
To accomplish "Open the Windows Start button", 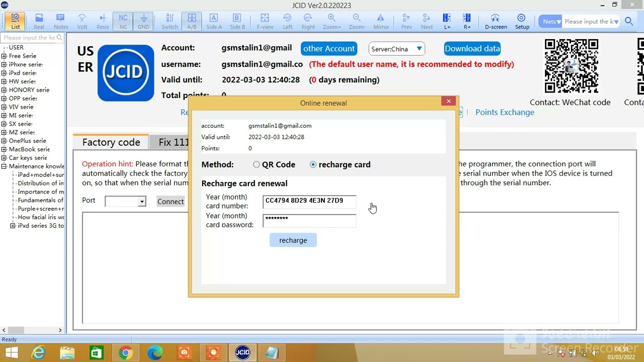I will (x=11, y=353).
